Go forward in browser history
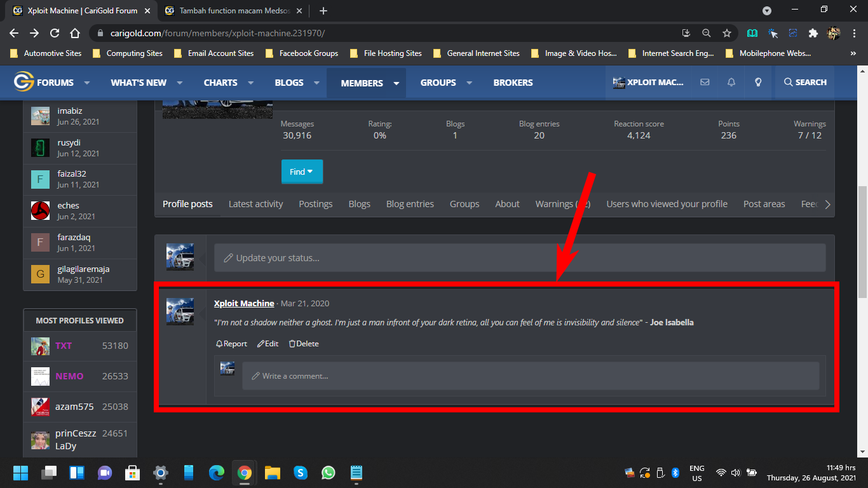 coord(34,33)
